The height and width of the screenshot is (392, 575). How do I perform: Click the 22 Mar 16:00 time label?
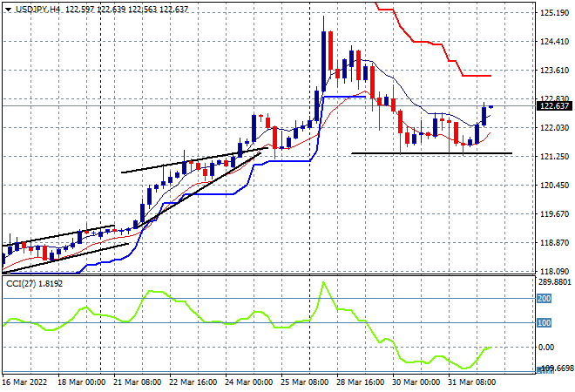[x=193, y=382]
